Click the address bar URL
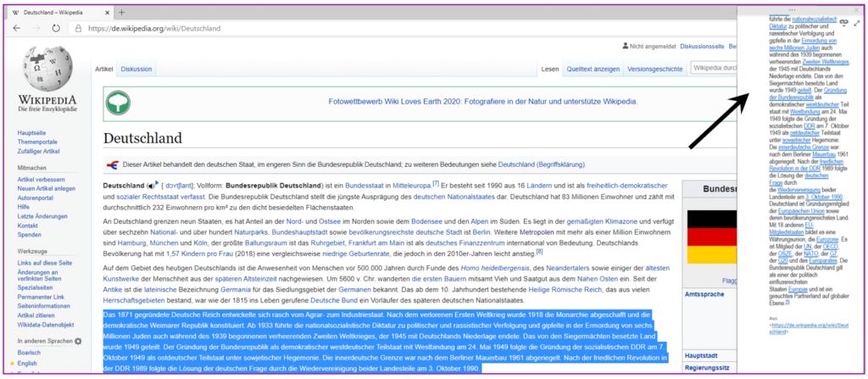The width and height of the screenshot is (868, 379). coord(153,27)
